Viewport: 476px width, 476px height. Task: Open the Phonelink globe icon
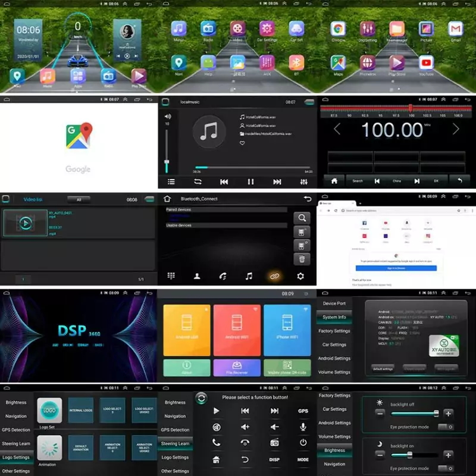coord(367,63)
